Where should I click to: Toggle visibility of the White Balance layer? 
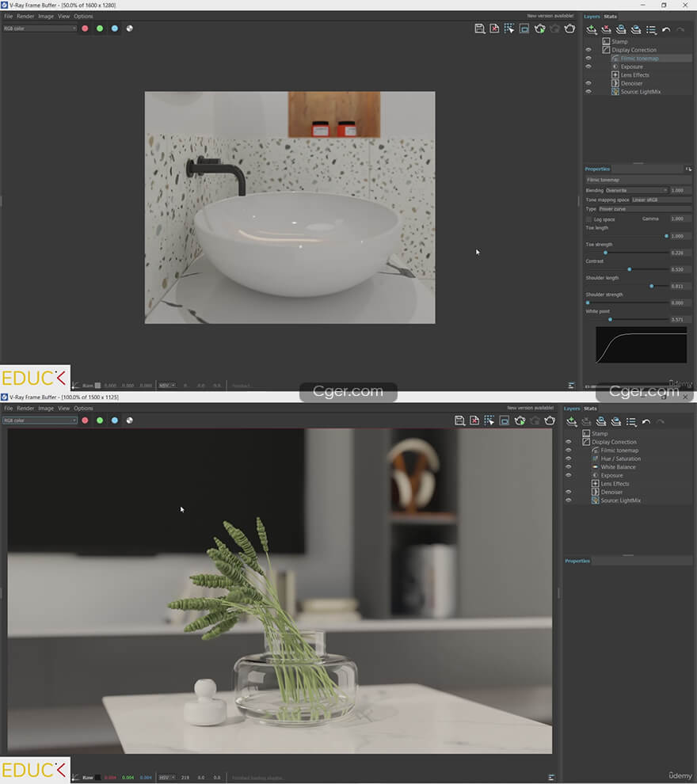pyautogui.click(x=568, y=467)
